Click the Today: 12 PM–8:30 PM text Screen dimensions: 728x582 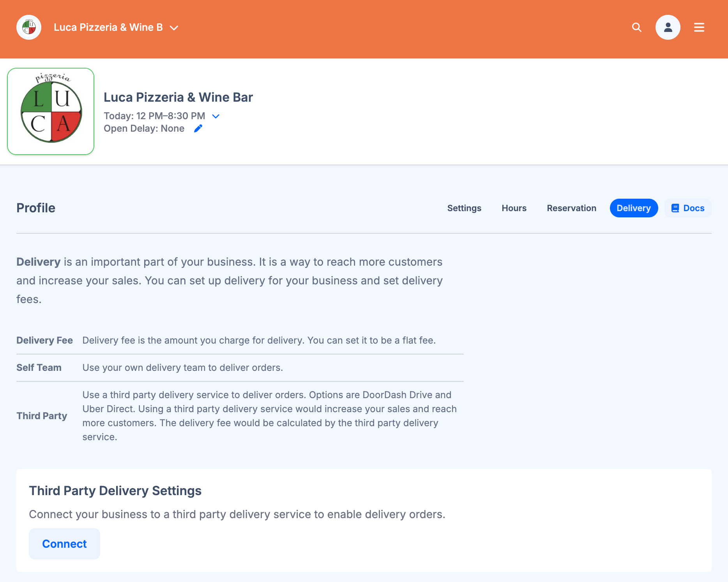154,116
